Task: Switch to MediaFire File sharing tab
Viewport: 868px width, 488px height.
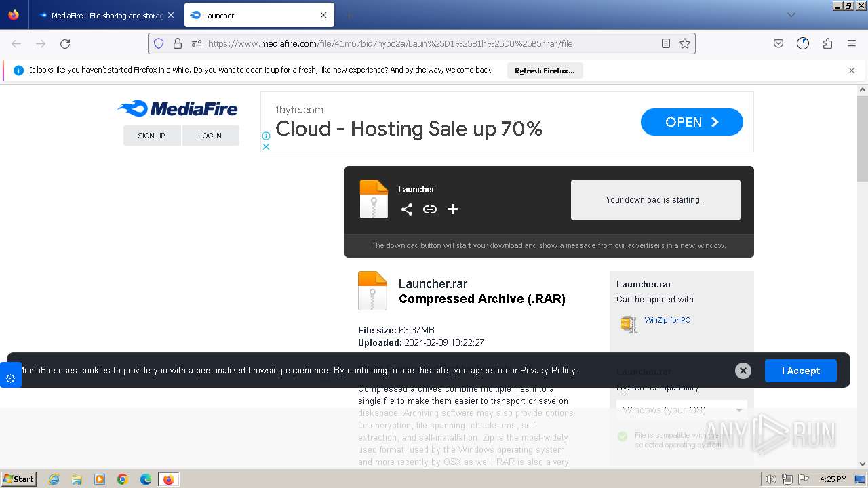Action: click(x=106, y=15)
